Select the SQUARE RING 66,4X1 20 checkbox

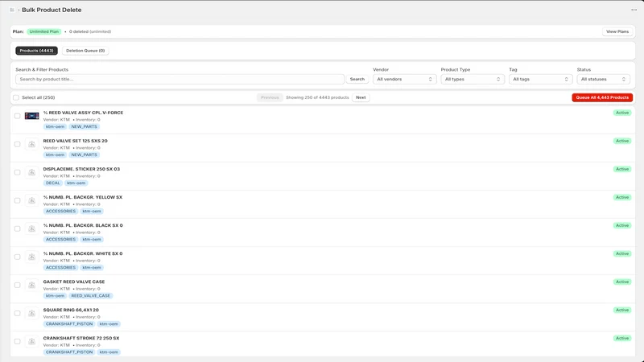pyautogui.click(x=17, y=313)
